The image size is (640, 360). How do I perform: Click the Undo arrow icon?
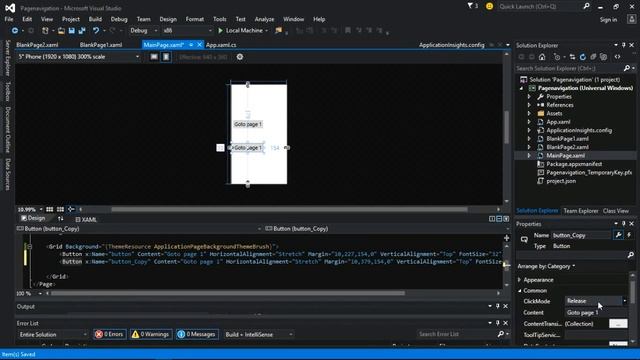pyautogui.click(x=96, y=31)
